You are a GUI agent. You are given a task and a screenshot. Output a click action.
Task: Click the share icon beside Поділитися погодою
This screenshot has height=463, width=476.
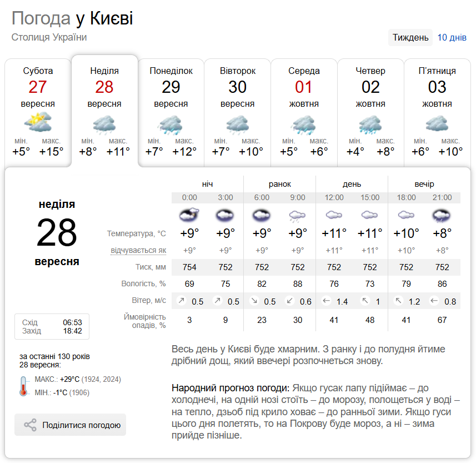[30, 425]
